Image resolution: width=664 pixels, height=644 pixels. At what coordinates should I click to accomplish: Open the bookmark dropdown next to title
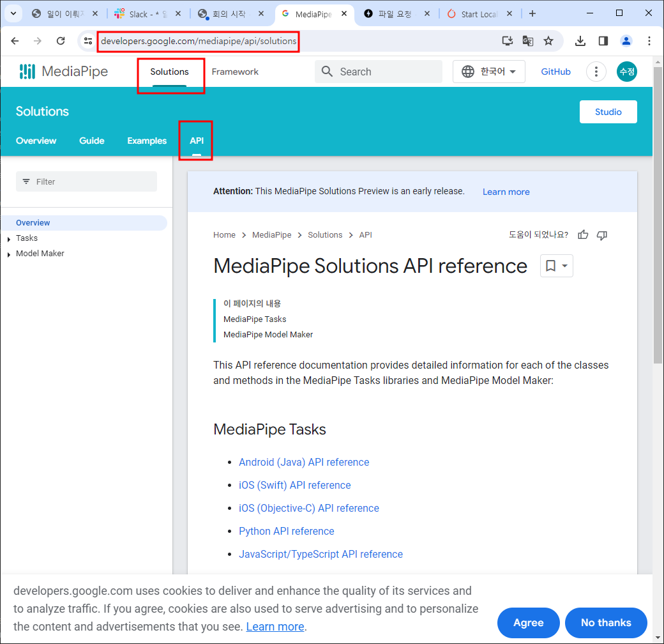click(x=557, y=266)
